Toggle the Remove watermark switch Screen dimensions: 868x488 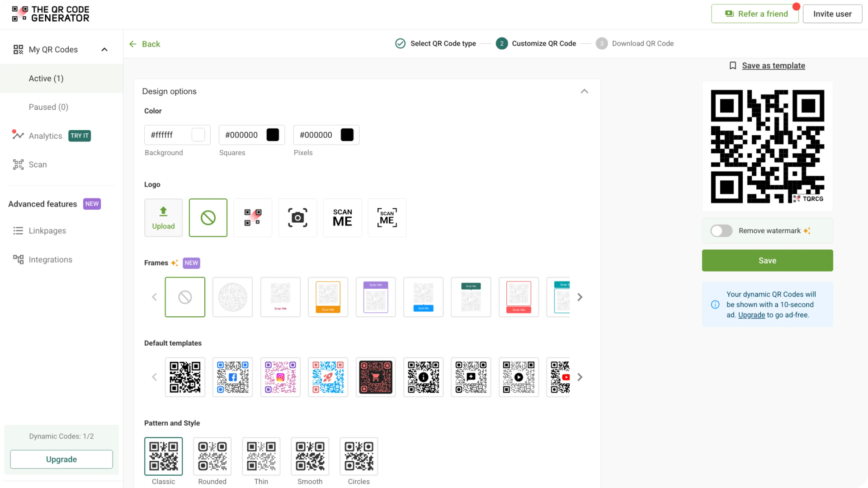coord(721,231)
